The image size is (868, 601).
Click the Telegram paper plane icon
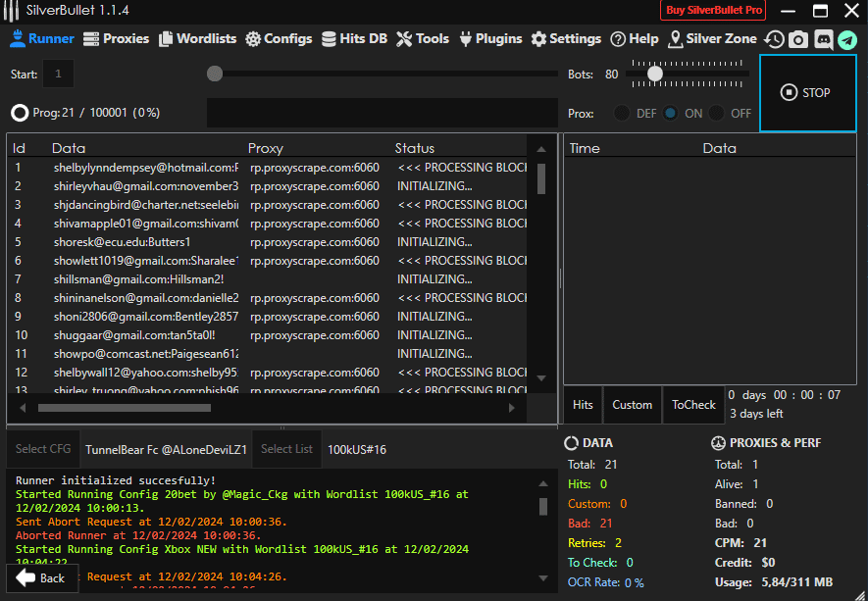point(846,39)
